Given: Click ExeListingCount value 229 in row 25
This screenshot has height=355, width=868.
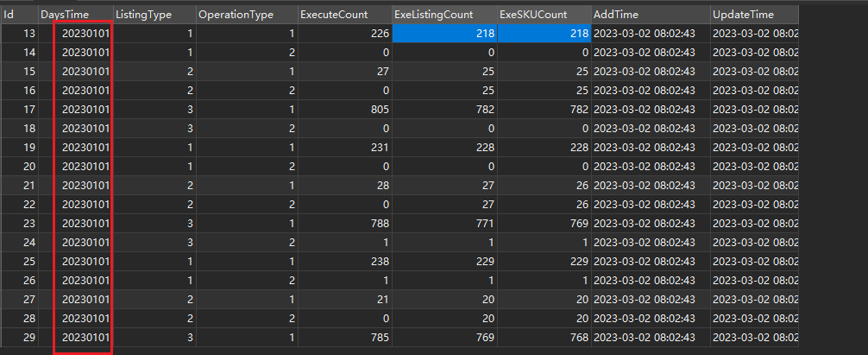Looking at the screenshot, I should (x=444, y=262).
